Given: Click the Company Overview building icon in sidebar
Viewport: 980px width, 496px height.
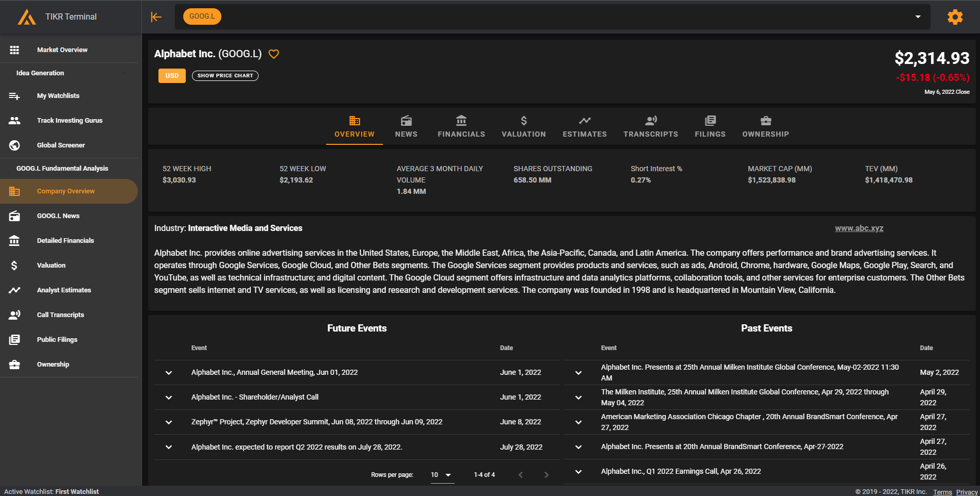Looking at the screenshot, I should (14, 191).
